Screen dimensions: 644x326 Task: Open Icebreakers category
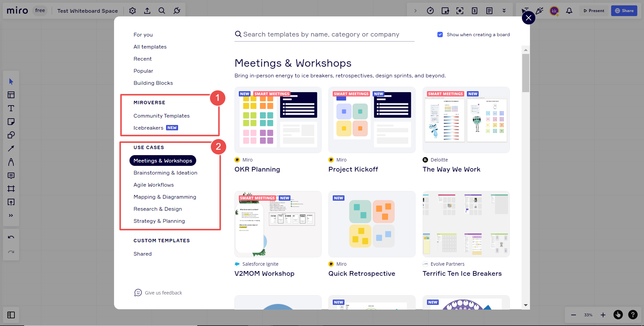tap(148, 128)
